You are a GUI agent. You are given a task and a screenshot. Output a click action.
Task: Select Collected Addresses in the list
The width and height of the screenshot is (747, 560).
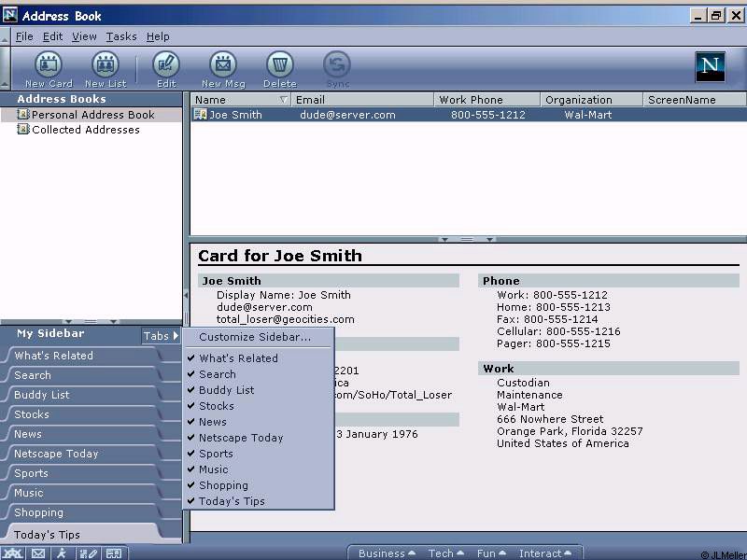pos(92,129)
